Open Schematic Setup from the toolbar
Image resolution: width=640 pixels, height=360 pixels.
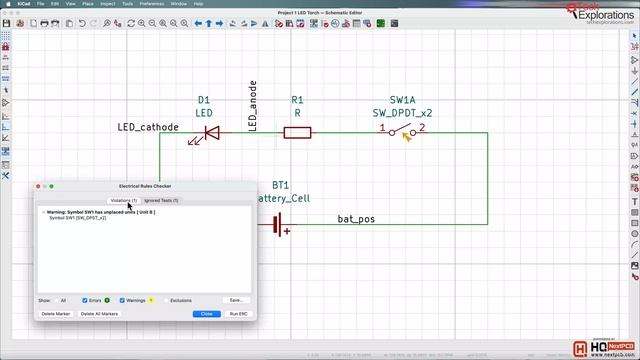click(20, 24)
